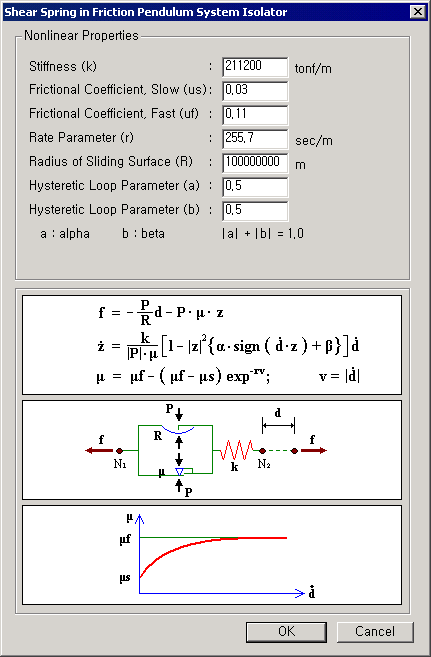Click the left force arrow f

click(x=99, y=450)
